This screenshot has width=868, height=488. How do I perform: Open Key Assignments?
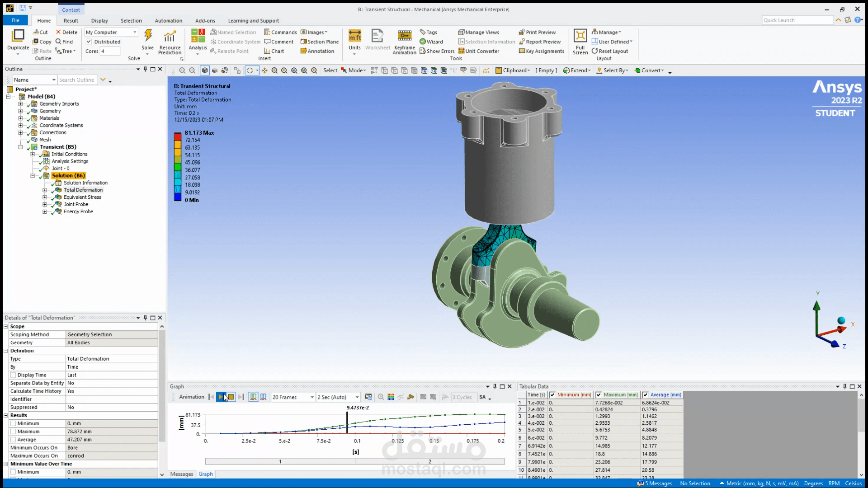[x=542, y=51]
